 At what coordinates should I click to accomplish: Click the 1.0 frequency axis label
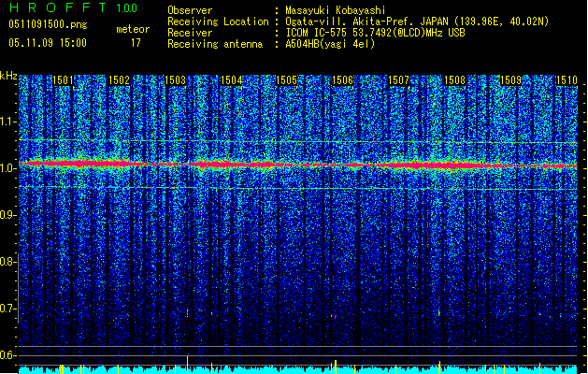click(8, 168)
